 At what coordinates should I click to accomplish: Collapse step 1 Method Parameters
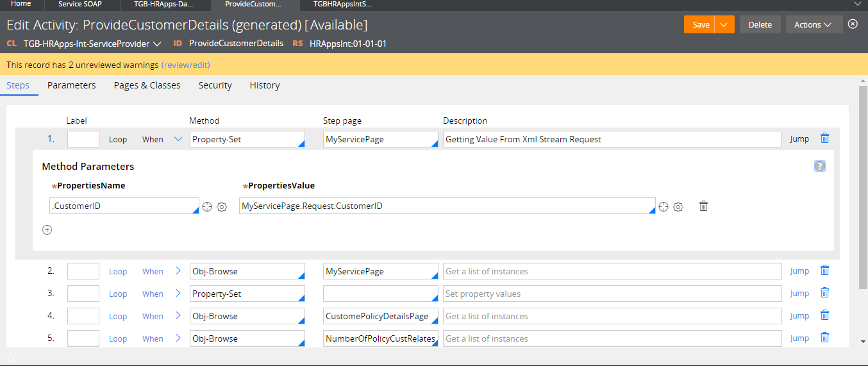click(178, 139)
